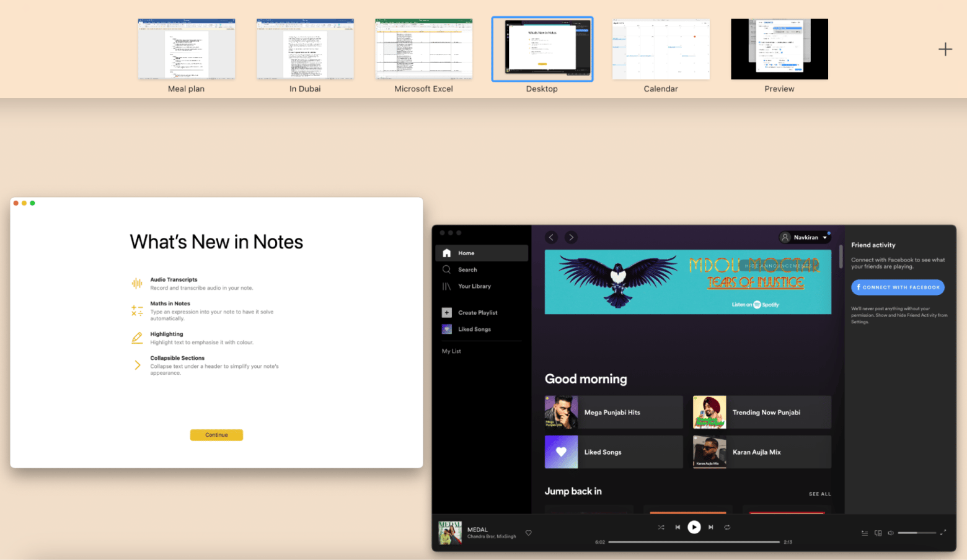The image size is (967, 560).
Task: Click the Spotify play button
Action: (x=694, y=527)
